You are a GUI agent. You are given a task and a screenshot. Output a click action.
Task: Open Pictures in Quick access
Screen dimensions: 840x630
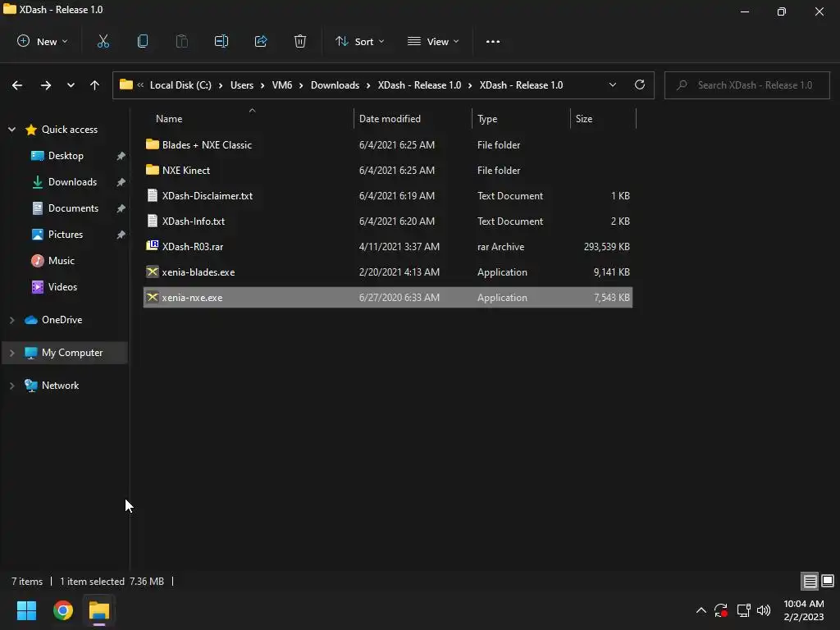pyautogui.click(x=66, y=234)
